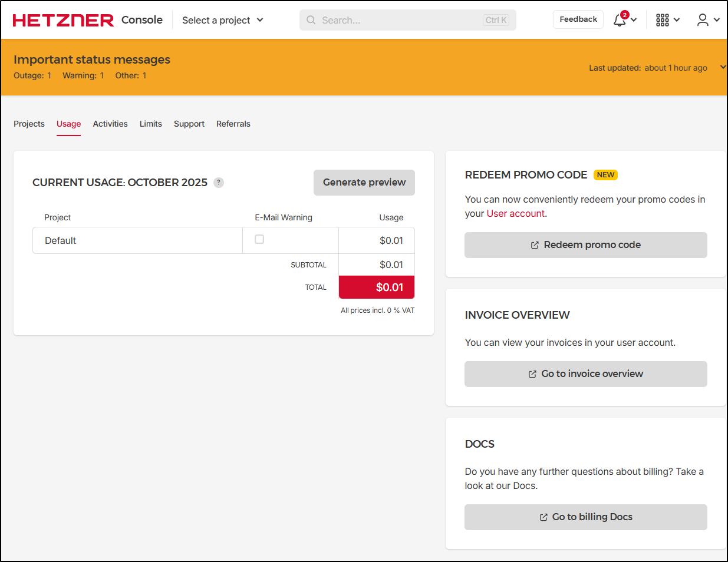Click the magnifier icon in search bar
The image size is (728, 562).
(311, 20)
